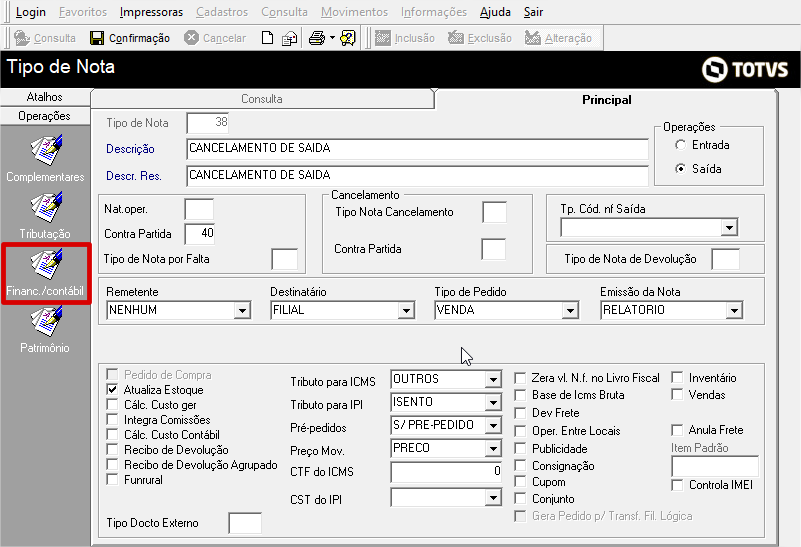Click the Alteração toolbar button
Viewport: 801px width, 547px height.
(558, 38)
